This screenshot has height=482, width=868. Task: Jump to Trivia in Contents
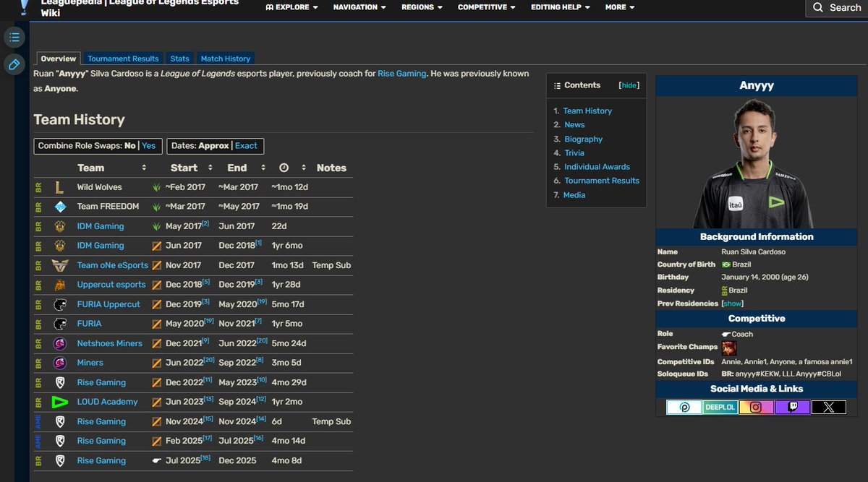coord(574,152)
